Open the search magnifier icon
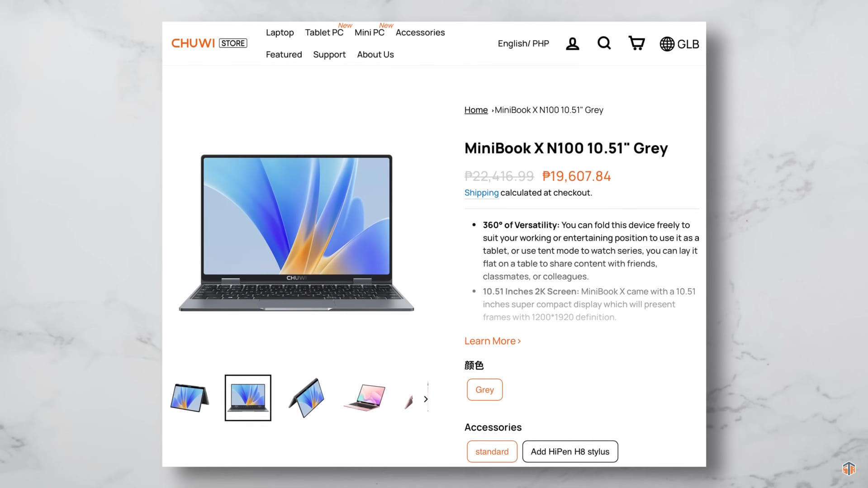This screenshot has width=868, height=488. tap(604, 43)
